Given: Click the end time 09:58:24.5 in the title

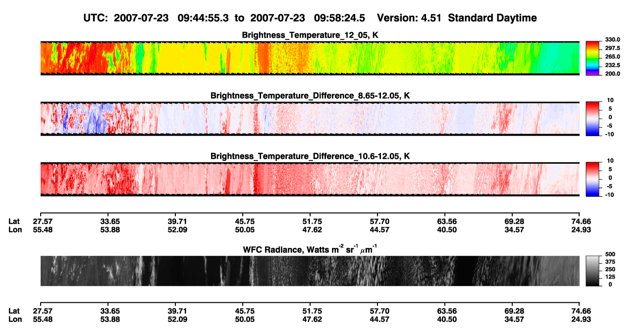Looking at the screenshot, I should click(x=340, y=18).
